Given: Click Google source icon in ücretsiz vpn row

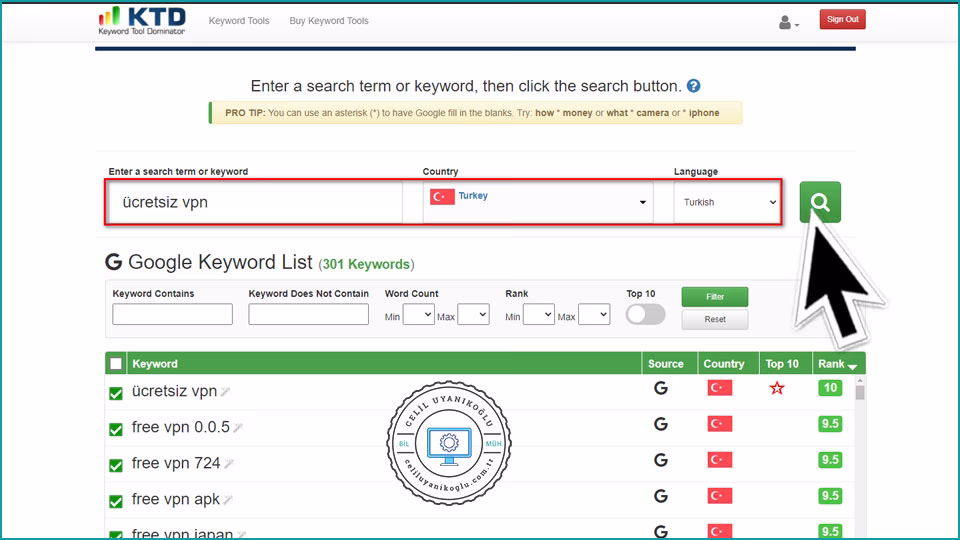Looking at the screenshot, I should tap(661, 388).
